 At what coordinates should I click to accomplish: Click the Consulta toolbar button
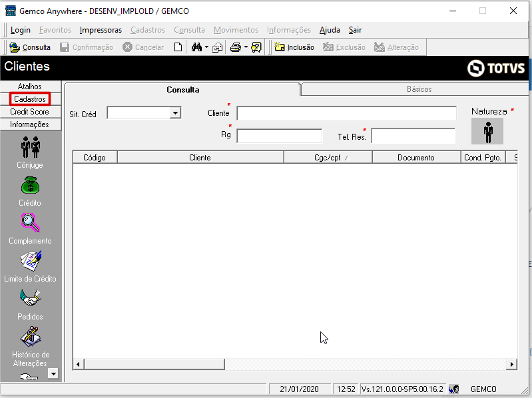point(30,47)
